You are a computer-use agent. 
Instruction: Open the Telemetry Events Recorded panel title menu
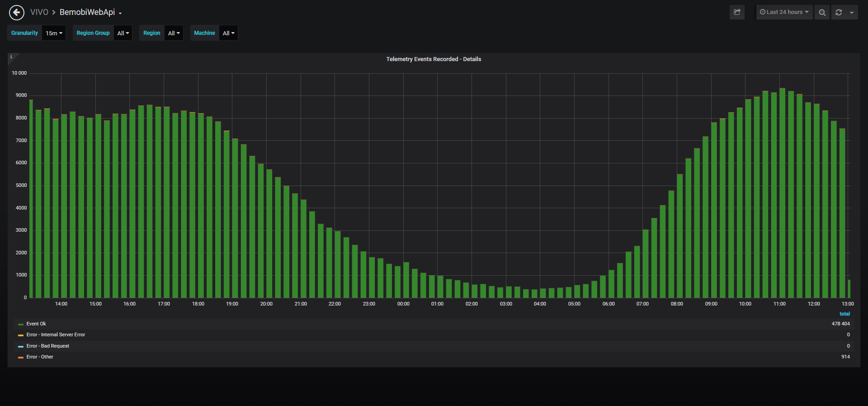[x=434, y=59]
